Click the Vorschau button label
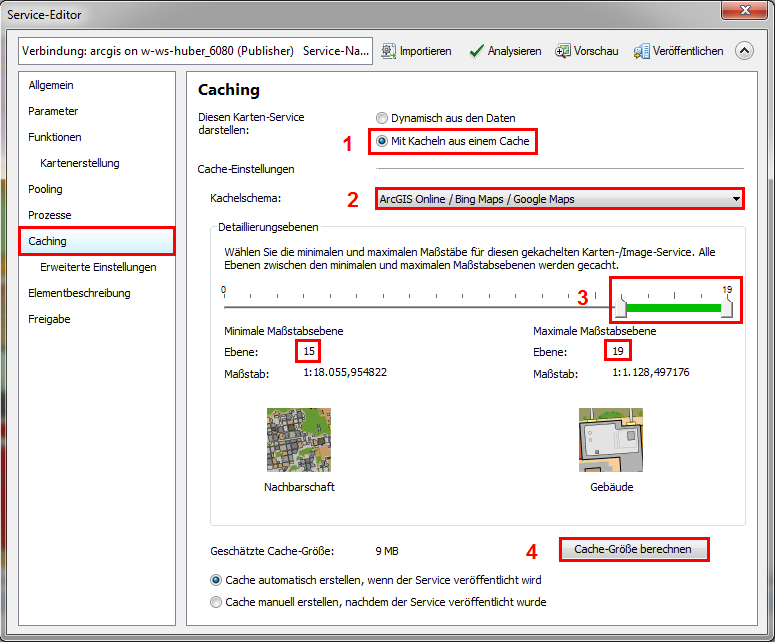 click(x=596, y=51)
